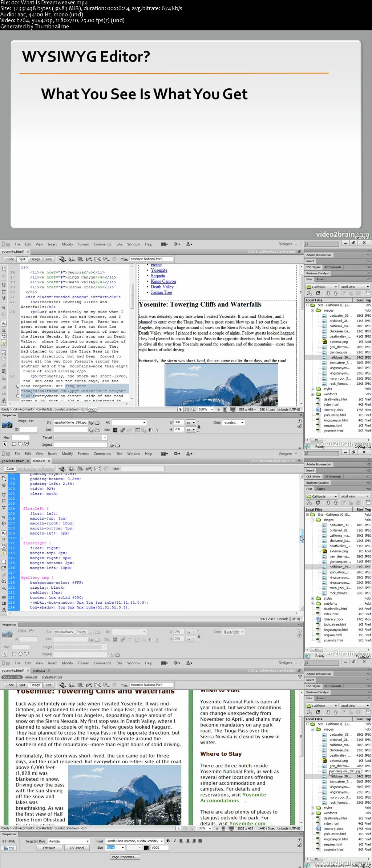The image size is (372, 868).
Task: Choose Circle hotspot tool in image Properties
Action: [20, 444]
